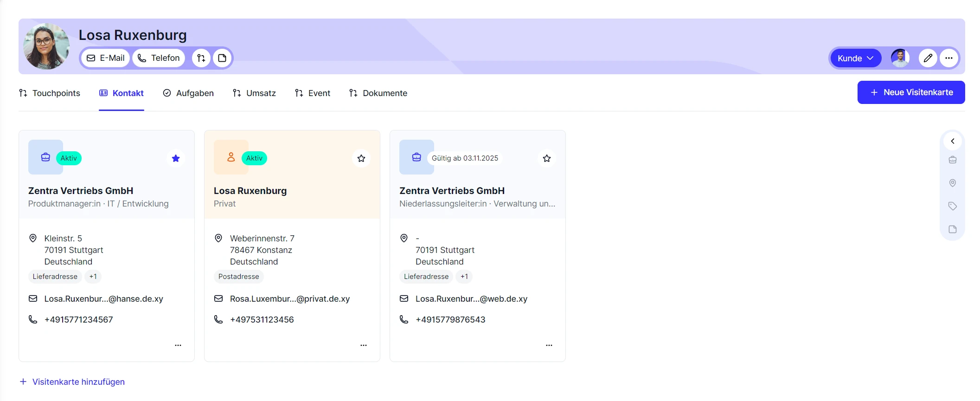Click the Visitenkarte hinzufügen link
This screenshot has width=980, height=401.
pos(72,382)
